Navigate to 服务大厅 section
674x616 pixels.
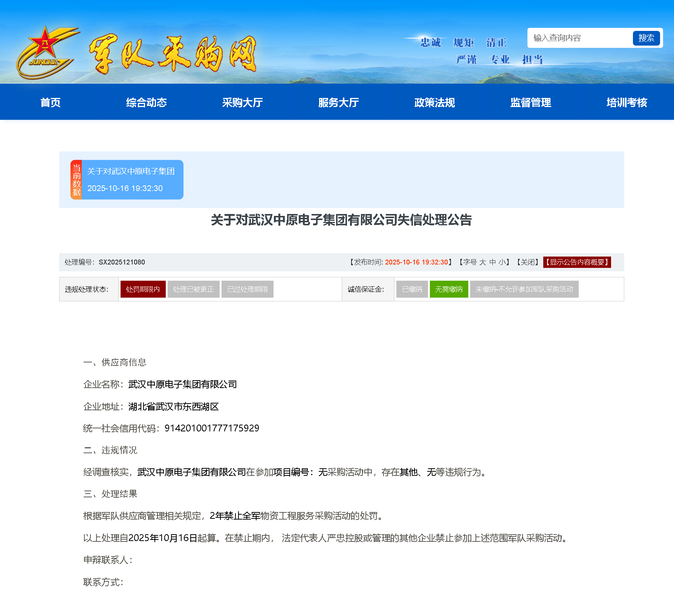pos(338,102)
